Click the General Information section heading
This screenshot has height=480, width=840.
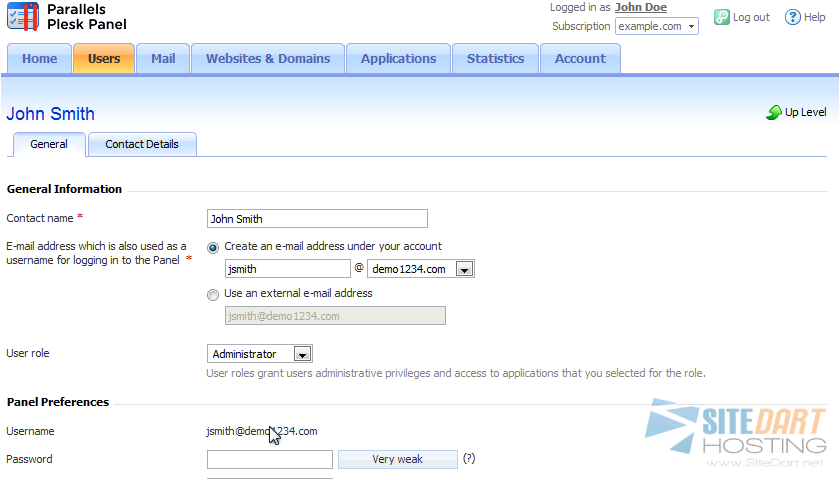[x=64, y=189]
